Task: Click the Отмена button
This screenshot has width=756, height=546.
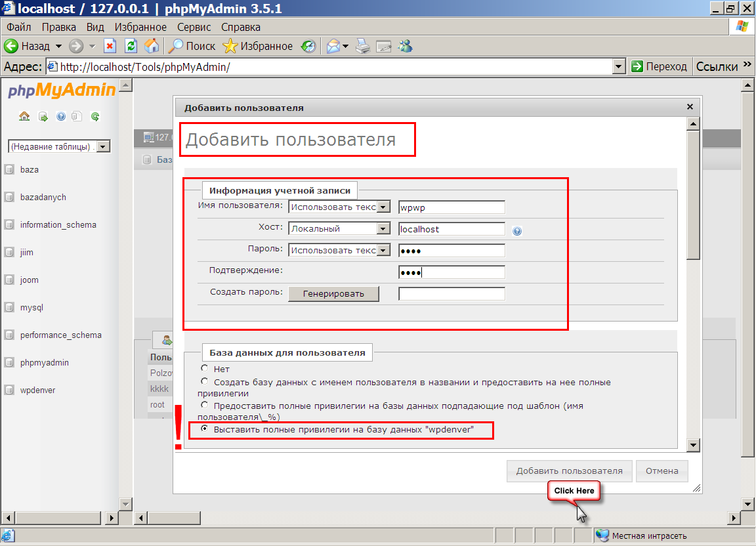Action: tap(662, 471)
